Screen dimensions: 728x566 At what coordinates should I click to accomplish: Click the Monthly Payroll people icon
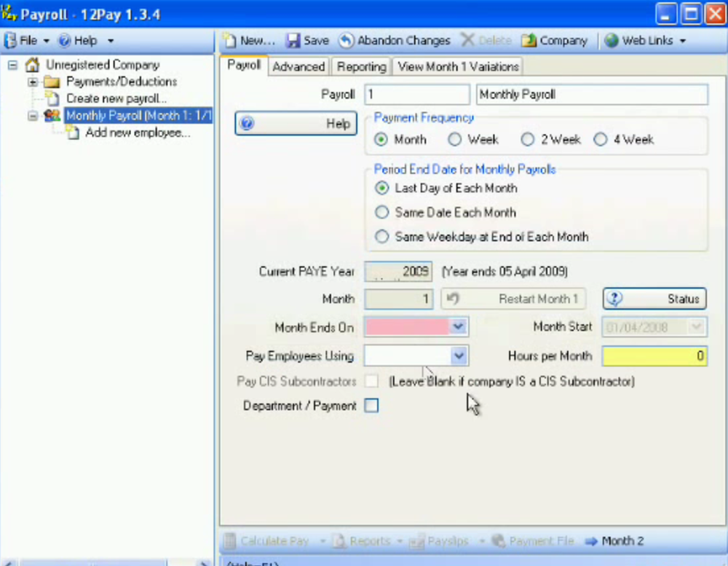click(x=52, y=115)
